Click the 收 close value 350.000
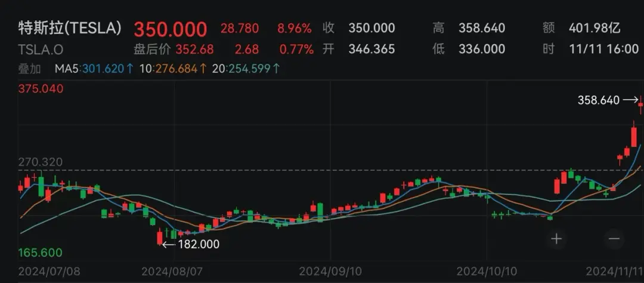644x283 pixels. click(x=371, y=28)
